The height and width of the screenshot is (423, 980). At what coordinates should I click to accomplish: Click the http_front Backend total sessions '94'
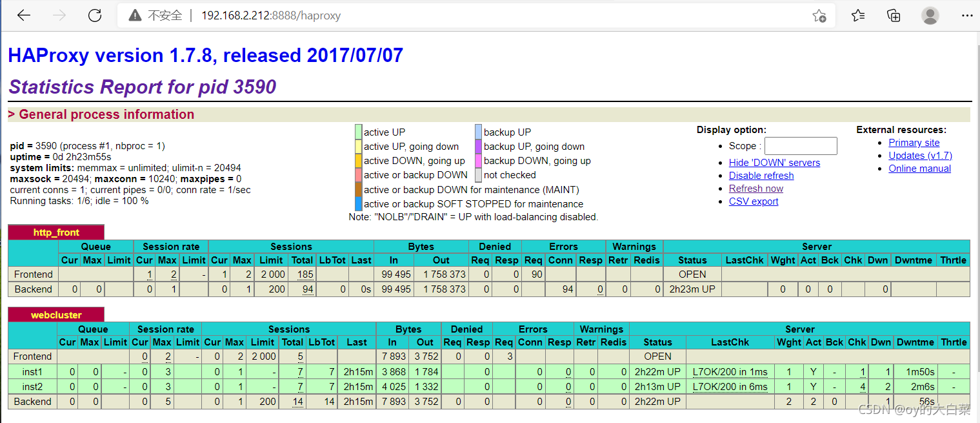[308, 289]
